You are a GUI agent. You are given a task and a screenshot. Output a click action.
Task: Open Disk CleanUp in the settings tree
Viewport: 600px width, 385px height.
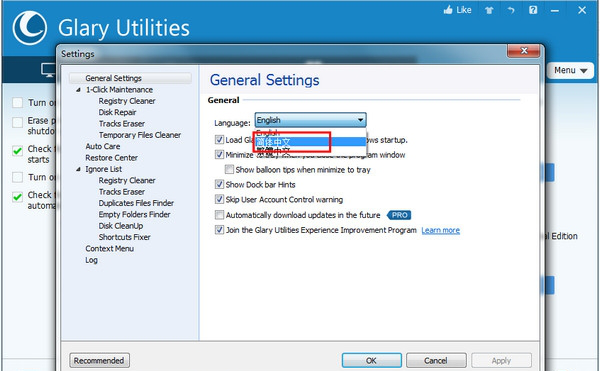(121, 226)
